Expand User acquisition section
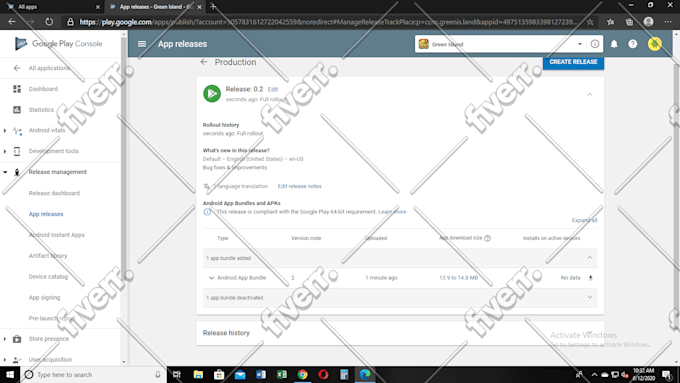The height and width of the screenshot is (383, 680). 5,360
